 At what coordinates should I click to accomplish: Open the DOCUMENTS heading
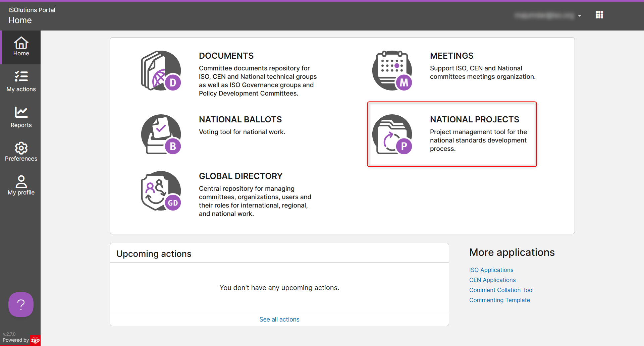(x=226, y=56)
